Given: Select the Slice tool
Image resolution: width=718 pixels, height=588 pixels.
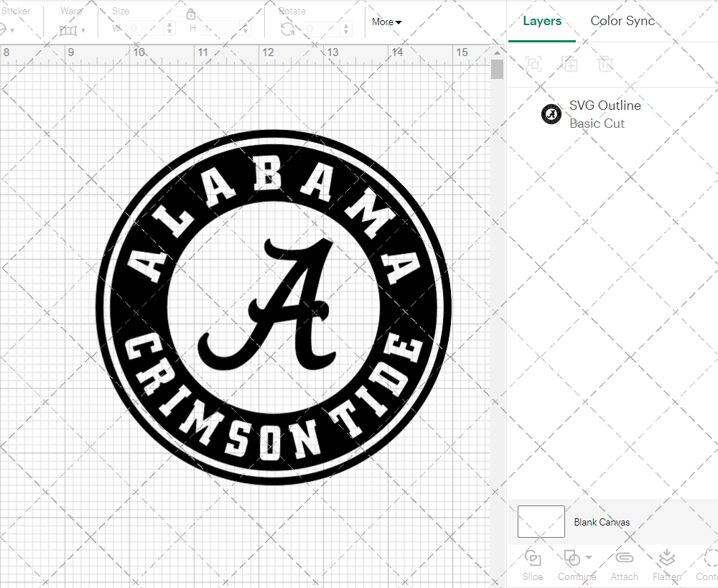Looking at the screenshot, I should (x=532, y=565).
